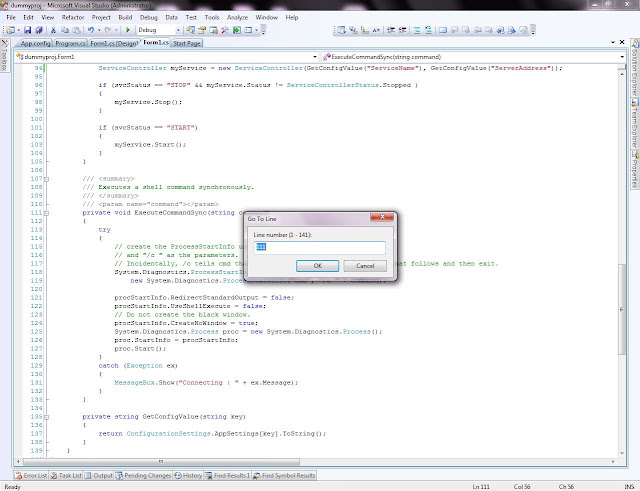Click the Increase Line Indent icon
640x491 pixels.
click(402, 30)
